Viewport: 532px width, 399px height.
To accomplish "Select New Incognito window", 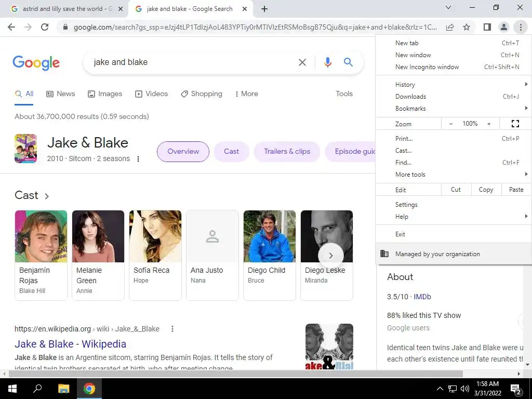I will point(453,67).
